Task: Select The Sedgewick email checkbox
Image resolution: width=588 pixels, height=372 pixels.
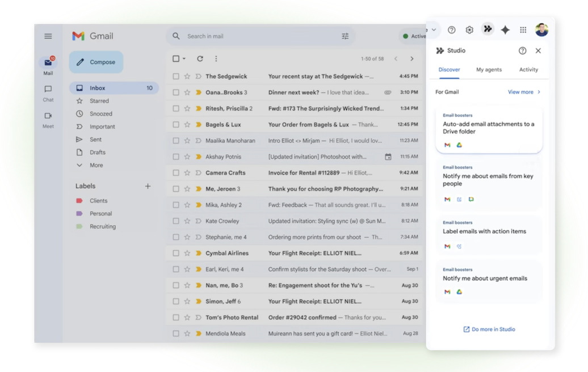Action: point(176,77)
